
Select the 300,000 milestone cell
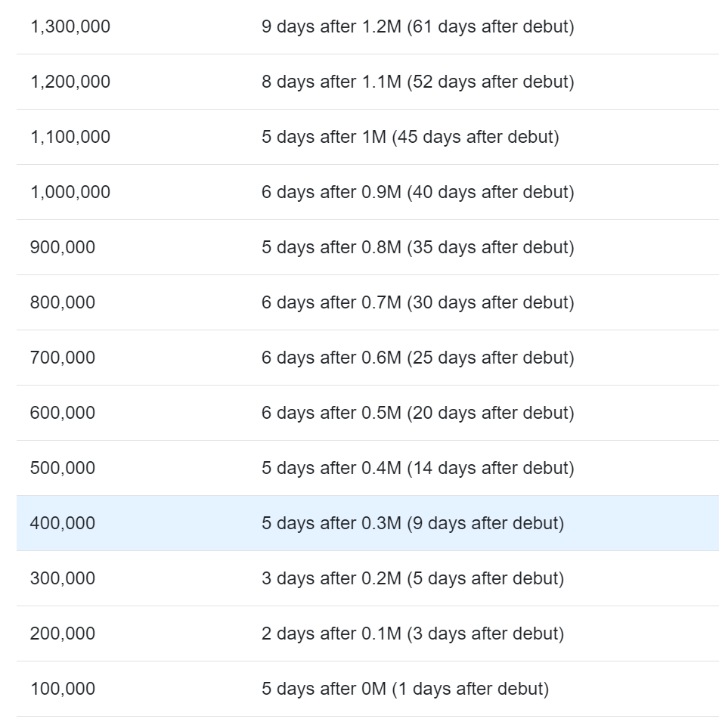coord(63,578)
